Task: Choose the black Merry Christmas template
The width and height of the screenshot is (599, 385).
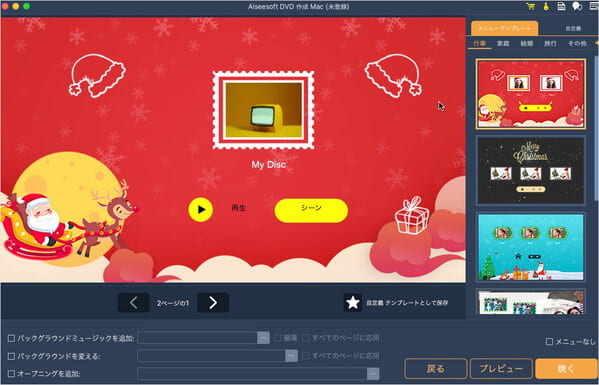Action: (531, 170)
